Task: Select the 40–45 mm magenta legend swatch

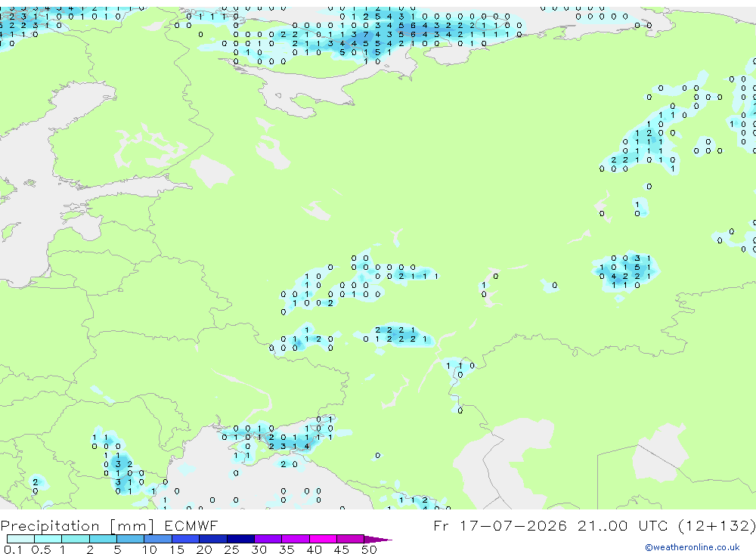Action: (x=323, y=539)
